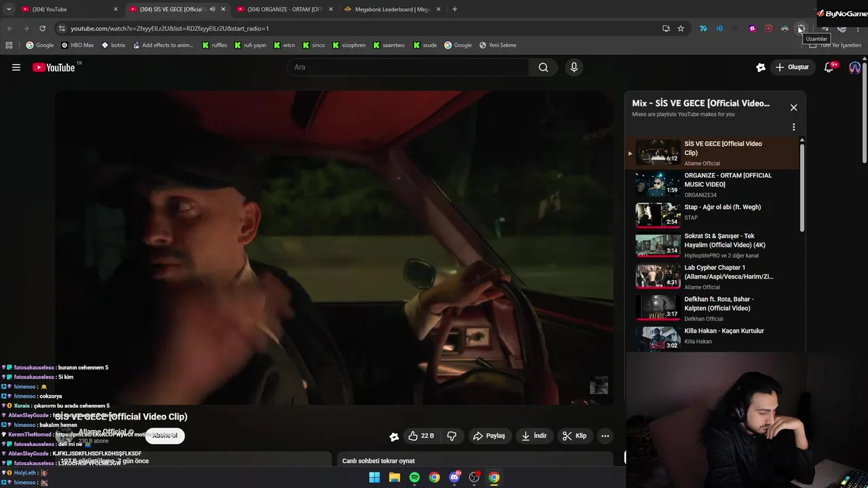Go to YouTube home via logo
The width and height of the screenshot is (868, 488).
pos(54,67)
